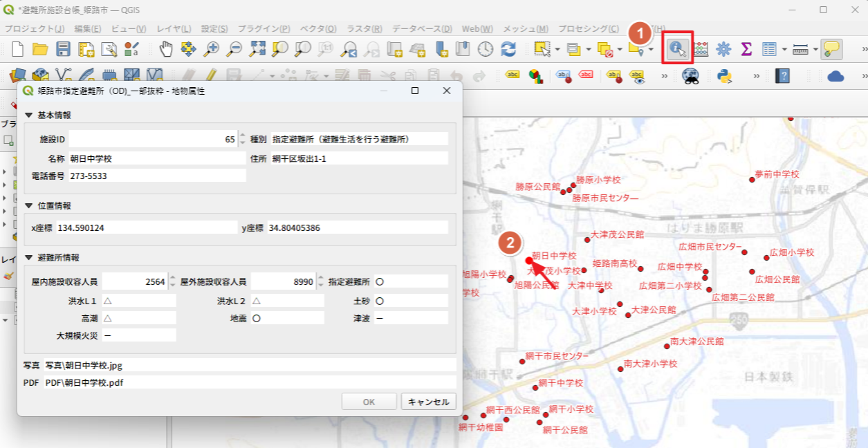Activate the Pan Map hand tool
Screen dimensions: 868x448
[x=166, y=49]
